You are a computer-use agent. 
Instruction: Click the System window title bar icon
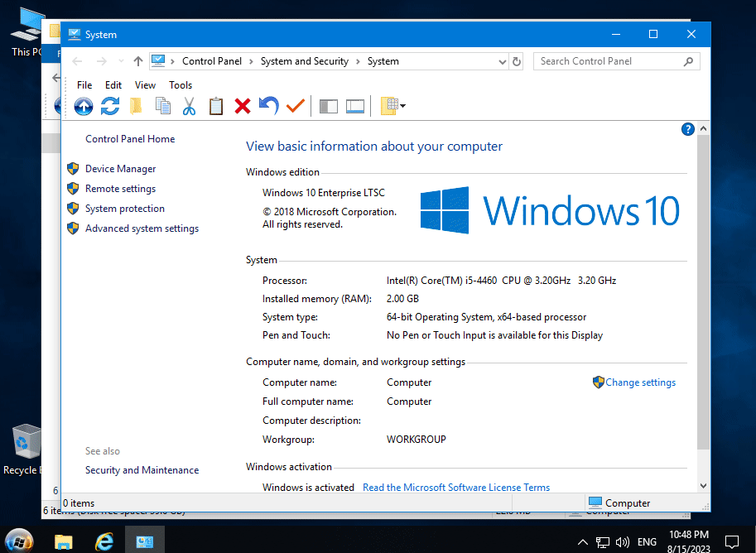(x=75, y=34)
